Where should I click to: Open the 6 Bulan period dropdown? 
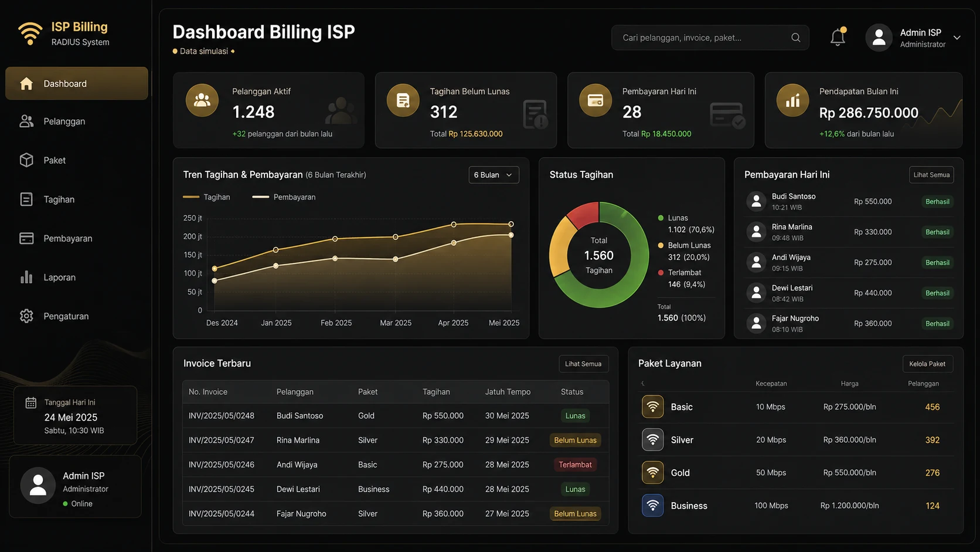(x=494, y=175)
